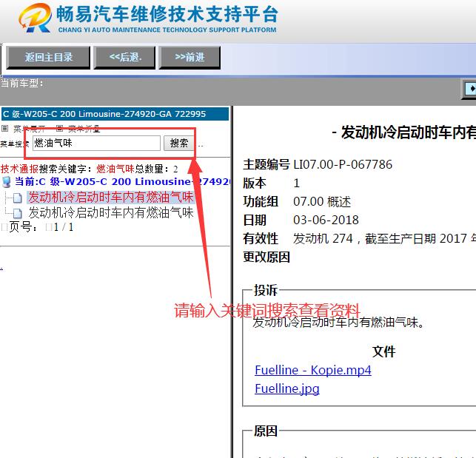Click the 文件 heading above file links
The height and width of the screenshot is (458, 476).
[383, 351]
